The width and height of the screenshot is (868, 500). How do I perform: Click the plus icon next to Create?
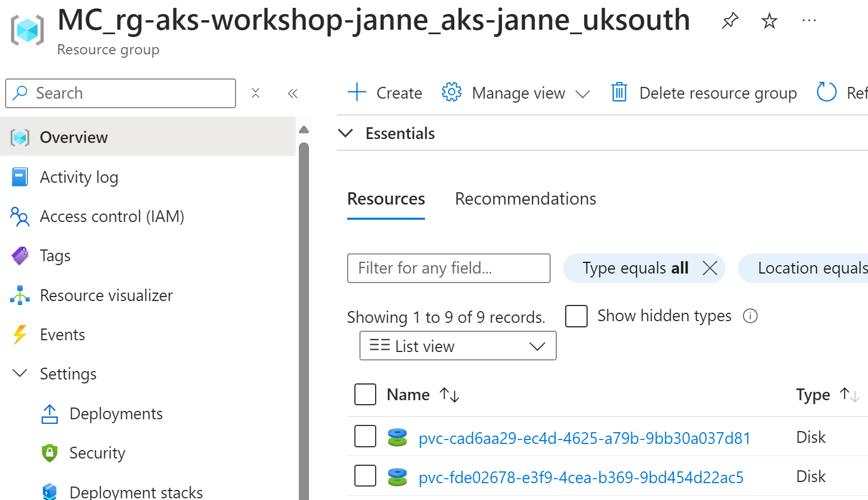tap(357, 92)
